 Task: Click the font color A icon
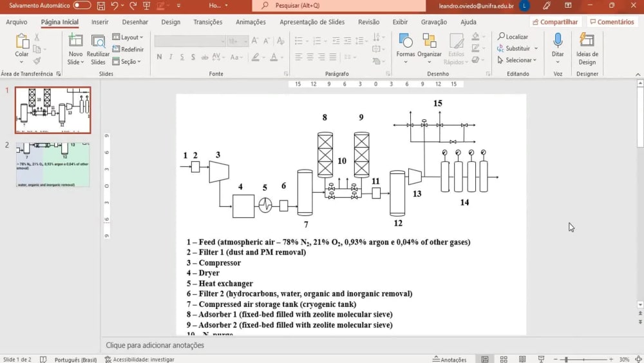coord(274,57)
